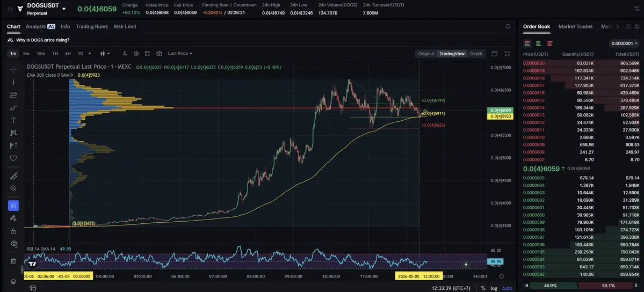
Task: Toggle percent scale button
Action: click(x=483, y=288)
